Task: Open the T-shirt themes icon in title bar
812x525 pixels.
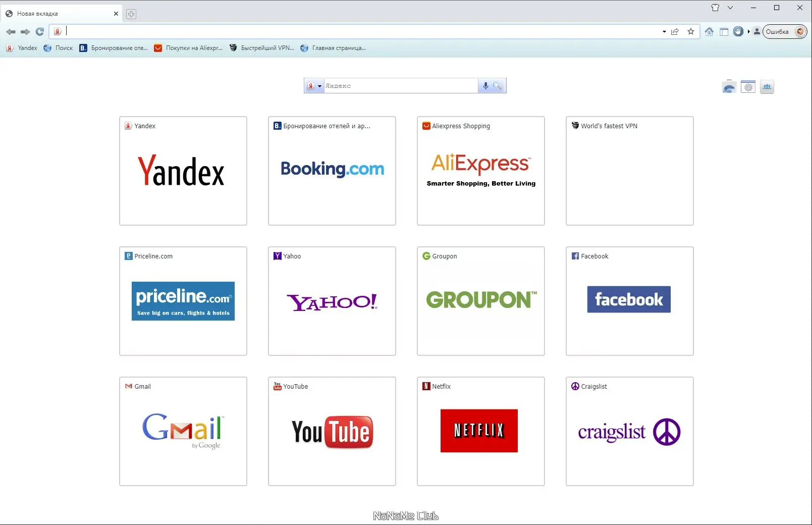Action: tap(715, 8)
